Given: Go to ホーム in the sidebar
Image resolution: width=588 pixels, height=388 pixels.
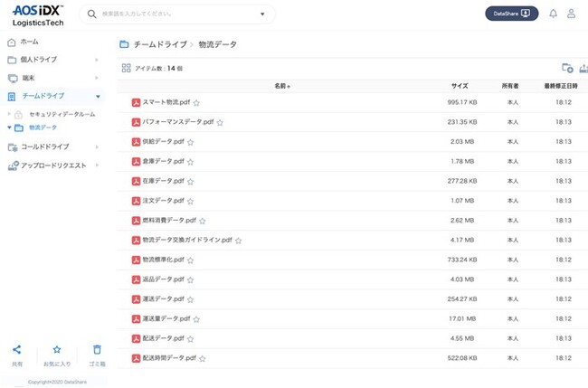Looking at the screenshot, I should [x=29, y=43].
